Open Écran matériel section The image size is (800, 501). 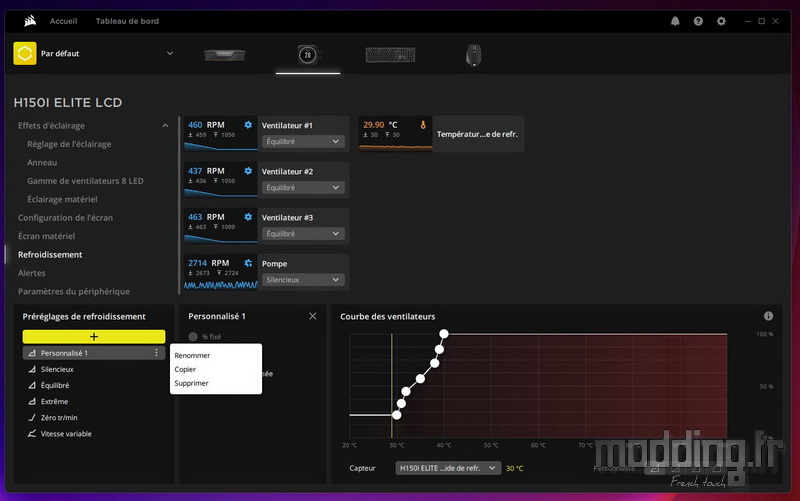tap(46, 236)
